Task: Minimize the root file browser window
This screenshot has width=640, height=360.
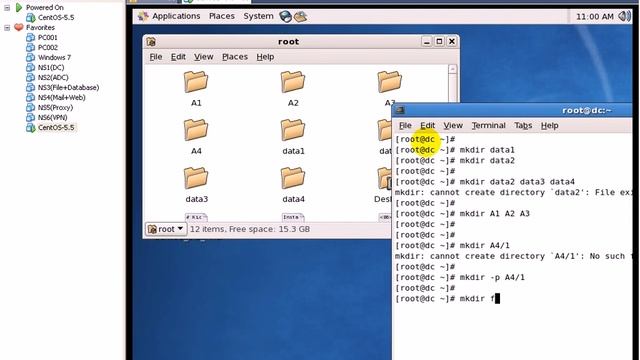Action: pyautogui.click(x=427, y=42)
